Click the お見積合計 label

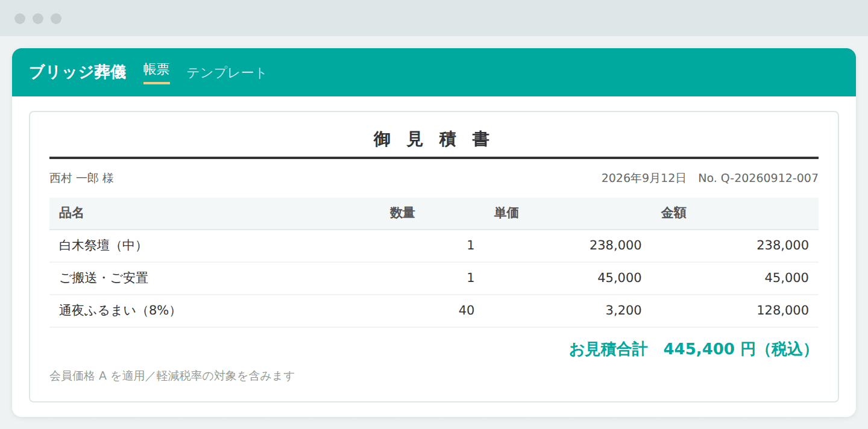608,349
